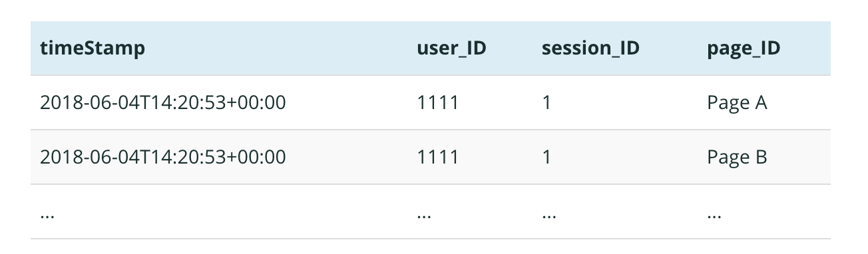The width and height of the screenshot is (868, 254).
Task: Click the timeStamp column header
Action: [x=93, y=48]
